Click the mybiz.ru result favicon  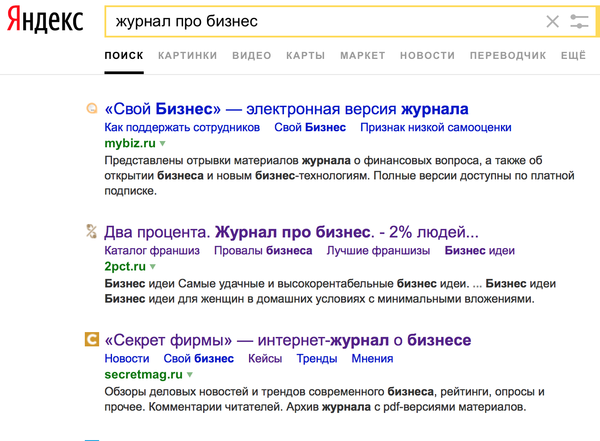click(92, 109)
